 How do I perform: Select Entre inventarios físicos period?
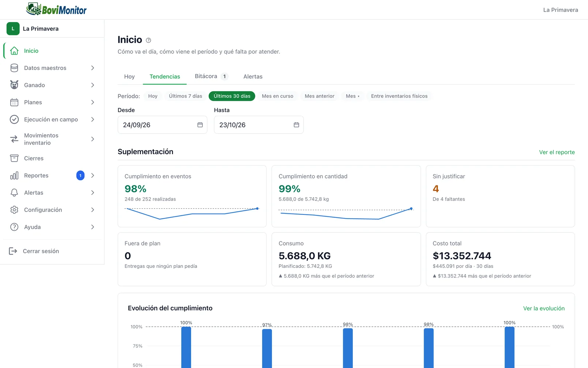click(399, 96)
